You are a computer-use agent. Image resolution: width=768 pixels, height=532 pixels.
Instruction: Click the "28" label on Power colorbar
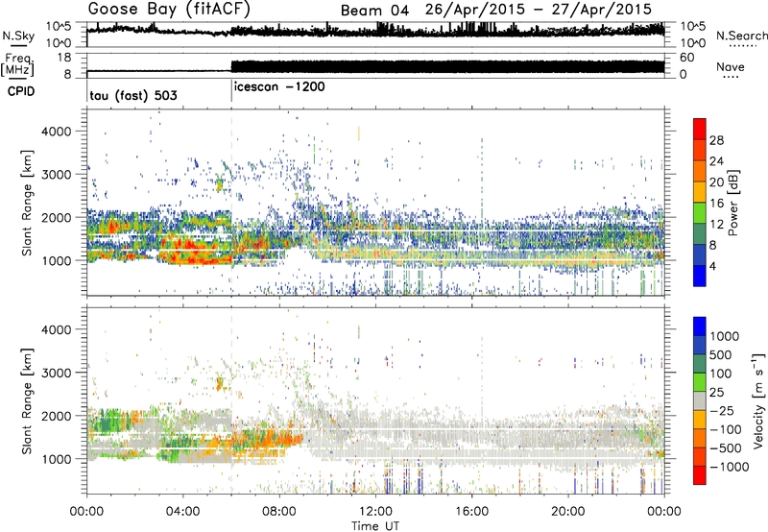click(716, 140)
